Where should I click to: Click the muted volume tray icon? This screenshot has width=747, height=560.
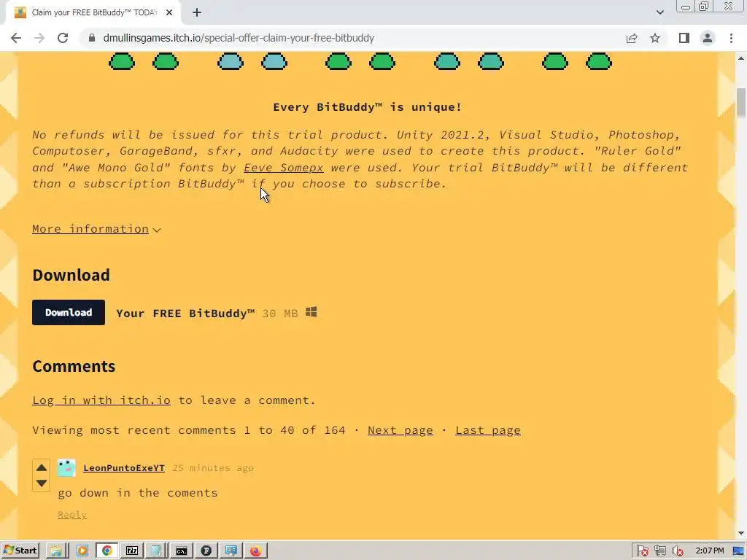[x=678, y=551]
